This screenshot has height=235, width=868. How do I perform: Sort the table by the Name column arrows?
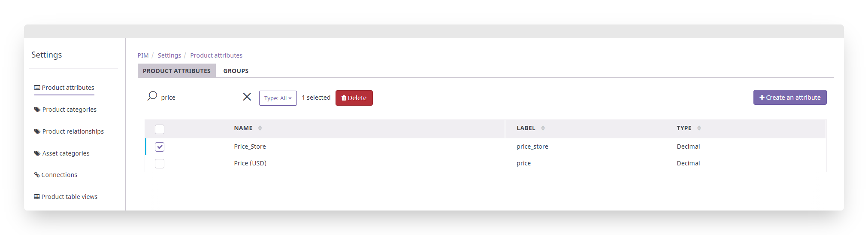260,128
